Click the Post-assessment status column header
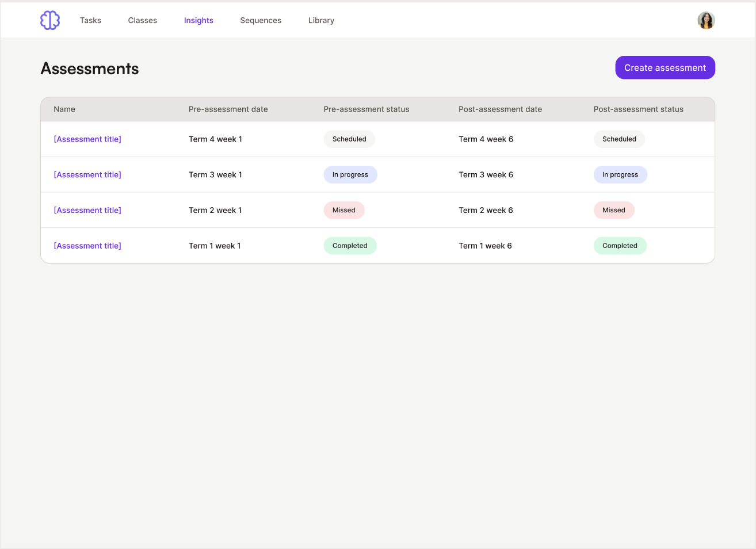 point(639,109)
